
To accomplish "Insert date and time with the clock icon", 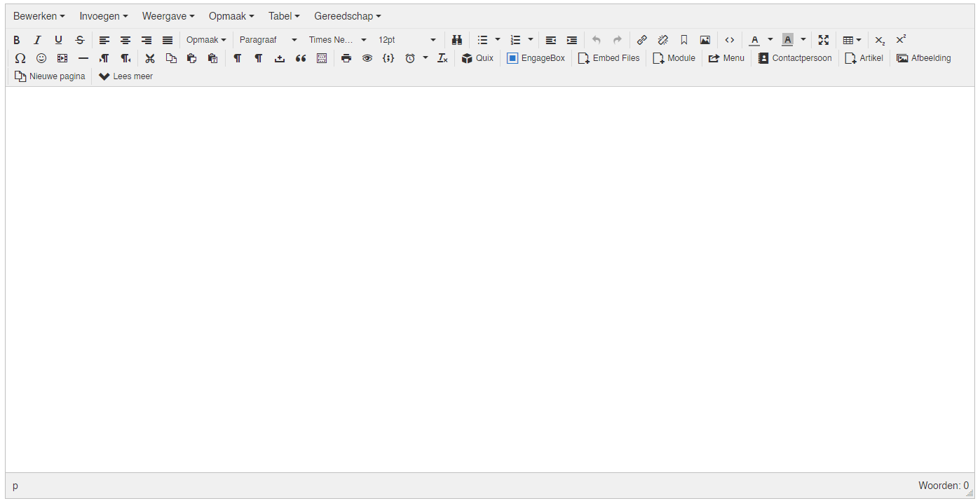I will pos(410,58).
